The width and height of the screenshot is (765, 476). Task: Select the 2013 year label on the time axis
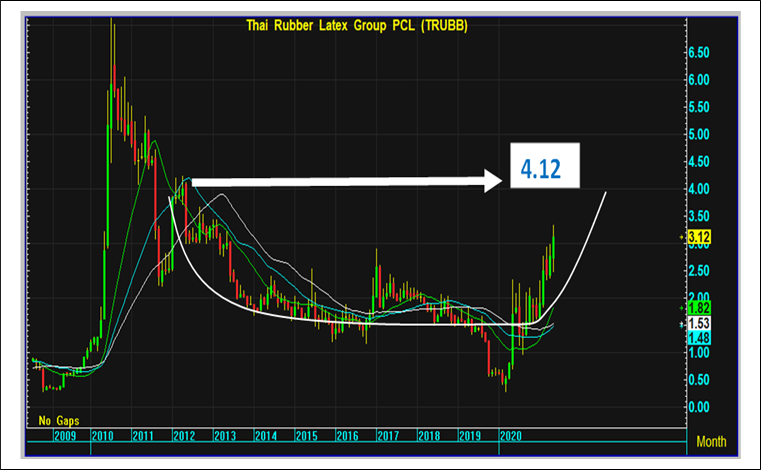[225, 436]
